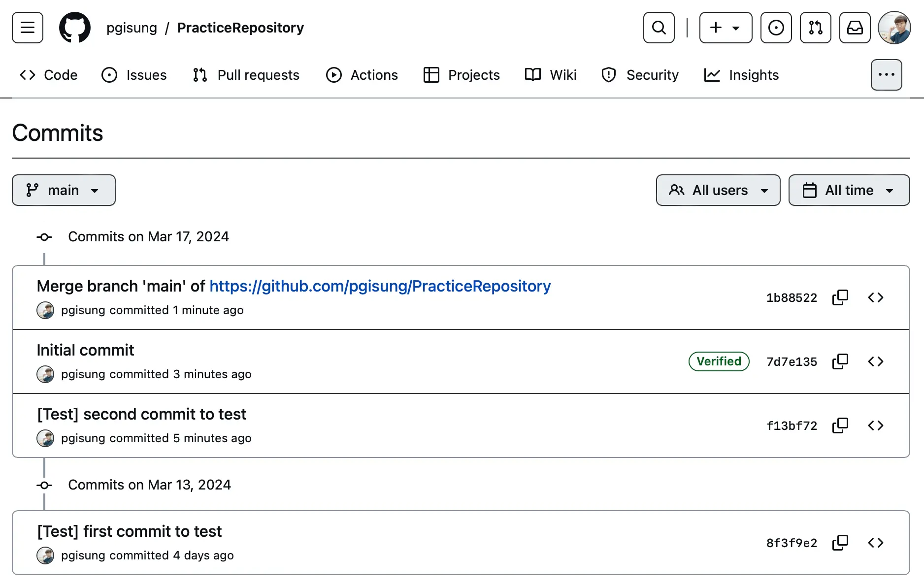
Task: Open the notifications inbox icon
Action: [855, 28]
